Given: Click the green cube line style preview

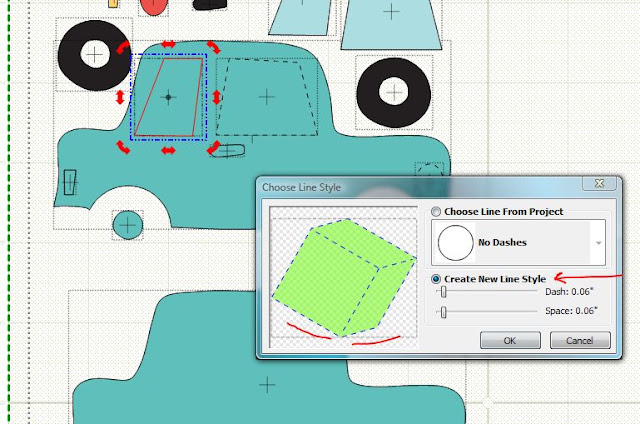Looking at the screenshot, I should pos(344,277).
